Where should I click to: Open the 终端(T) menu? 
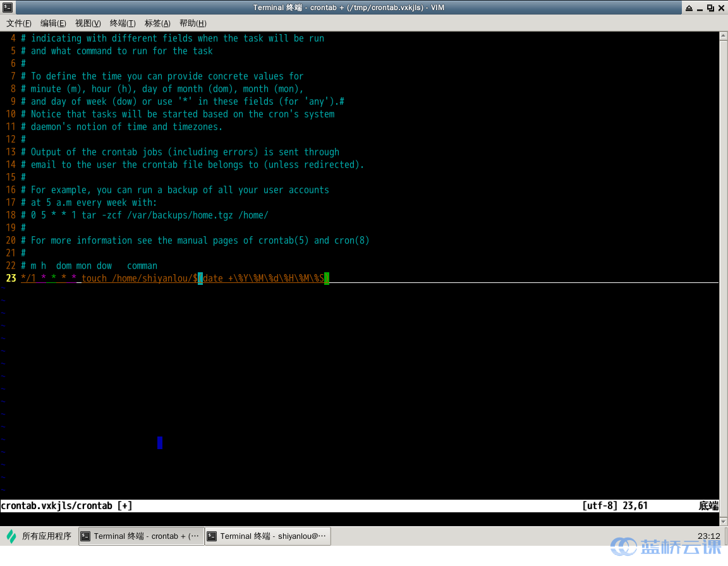[123, 23]
